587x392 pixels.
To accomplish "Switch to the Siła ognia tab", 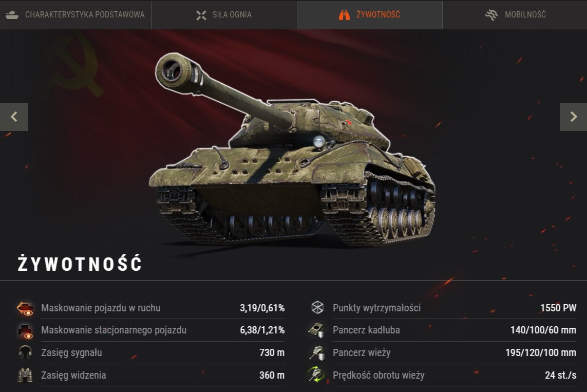I will pyautogui.click(x=224, y=14).
